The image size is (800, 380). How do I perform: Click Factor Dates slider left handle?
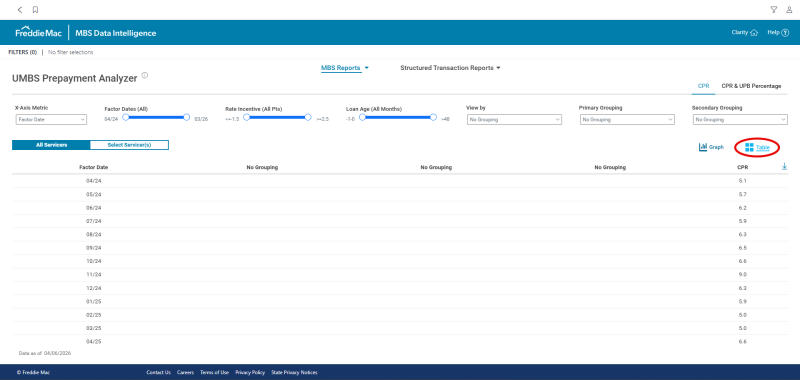click(x=126, y=117)
